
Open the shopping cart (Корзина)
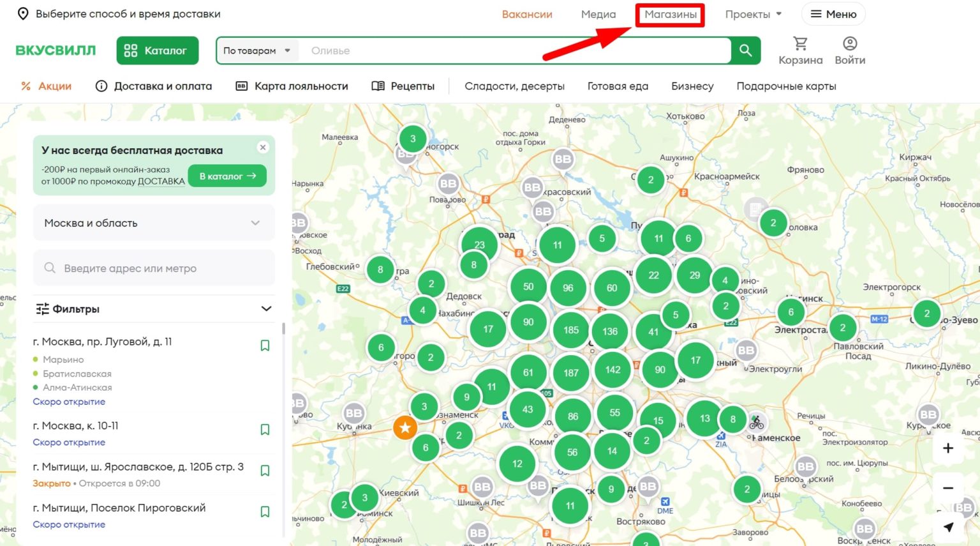pyautogui.click(x=800, y=50)
